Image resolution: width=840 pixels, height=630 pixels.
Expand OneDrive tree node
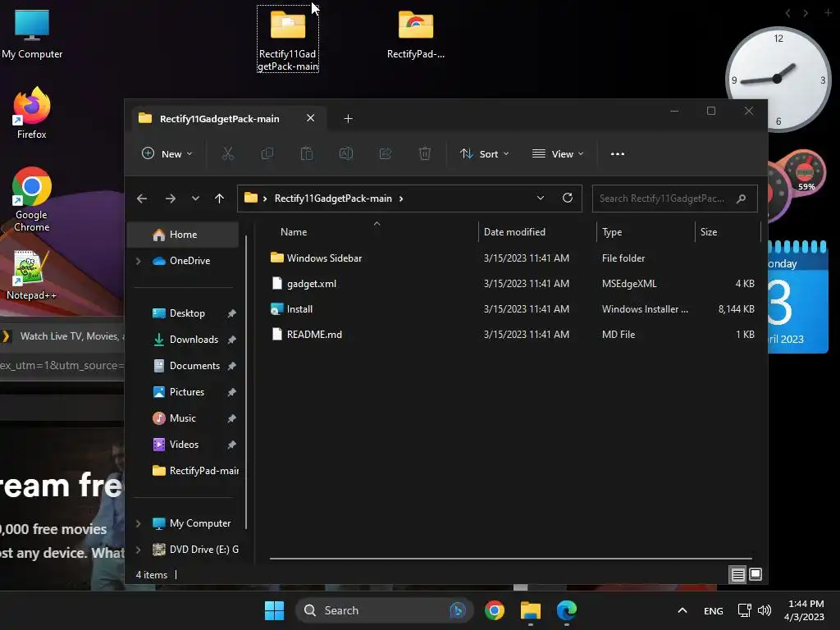coord(138,261)
